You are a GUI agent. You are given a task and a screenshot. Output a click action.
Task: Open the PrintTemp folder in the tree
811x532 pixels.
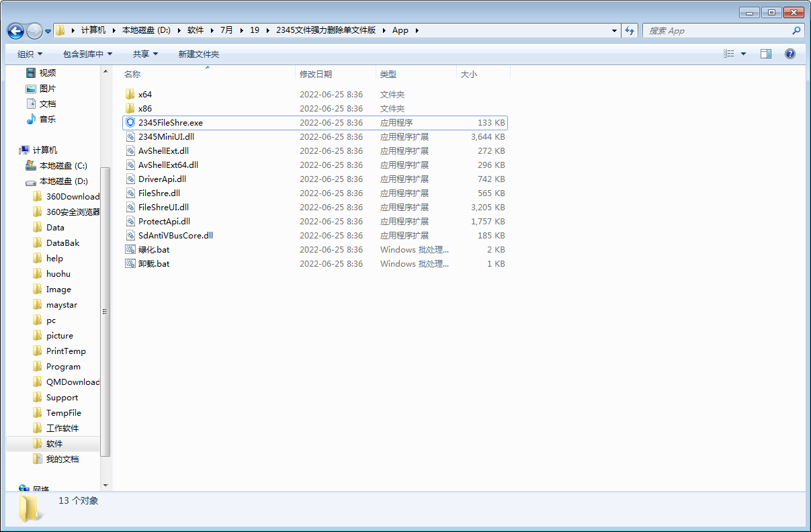(x=66, y=351)
